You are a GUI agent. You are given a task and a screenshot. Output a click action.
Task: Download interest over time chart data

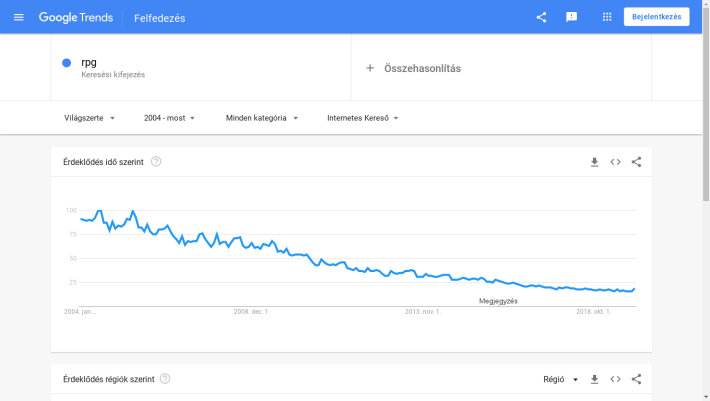[x=595, y=162]
